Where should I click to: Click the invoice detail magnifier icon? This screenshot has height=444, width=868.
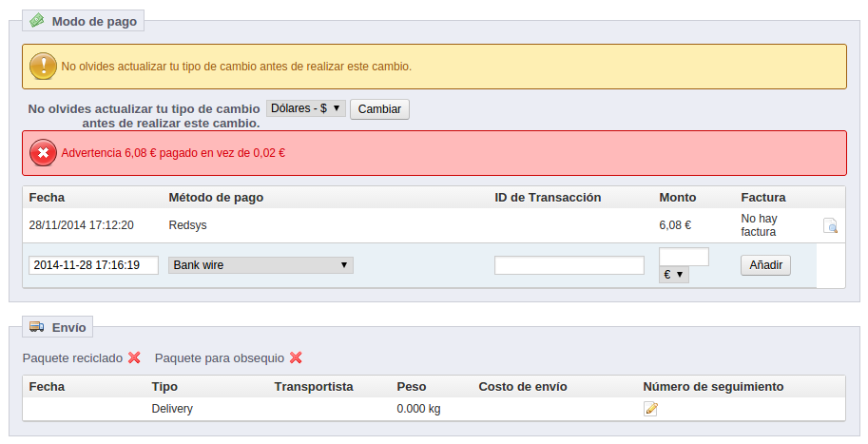point(830,226)
